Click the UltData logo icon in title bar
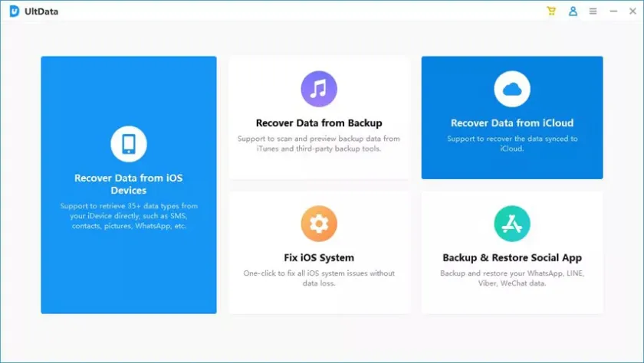 [15, 11]
